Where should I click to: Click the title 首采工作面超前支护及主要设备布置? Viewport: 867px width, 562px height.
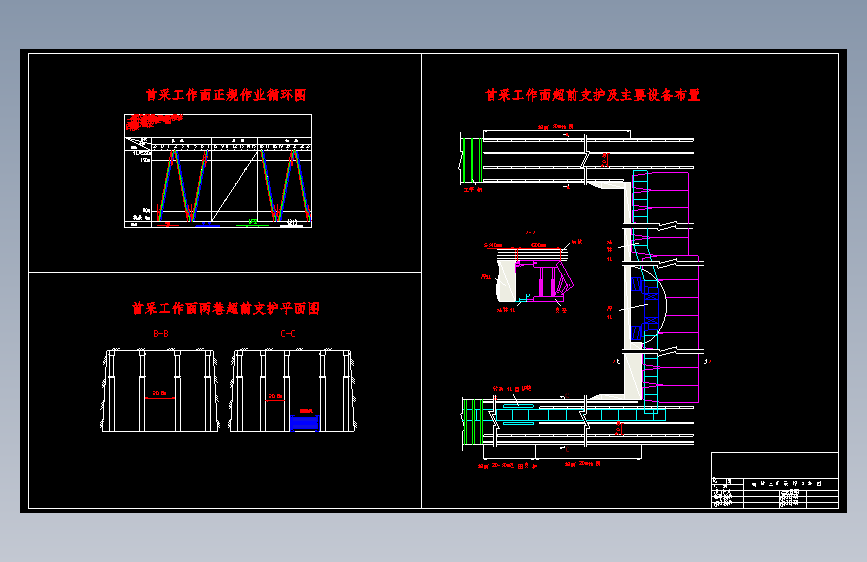click(x=593, y=95)
